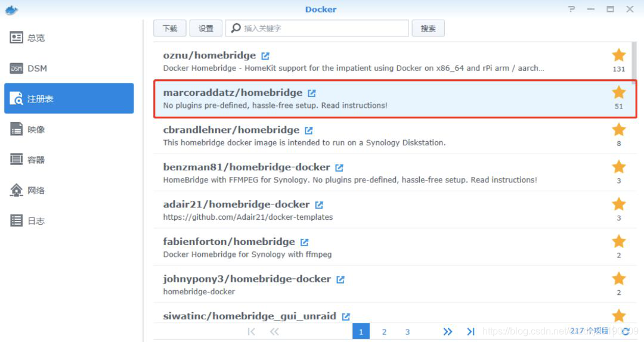Click 'HomeBridge with FFMPEG for Synology' description
Viewport: 644px width, 342px height.
coord(350,180)
